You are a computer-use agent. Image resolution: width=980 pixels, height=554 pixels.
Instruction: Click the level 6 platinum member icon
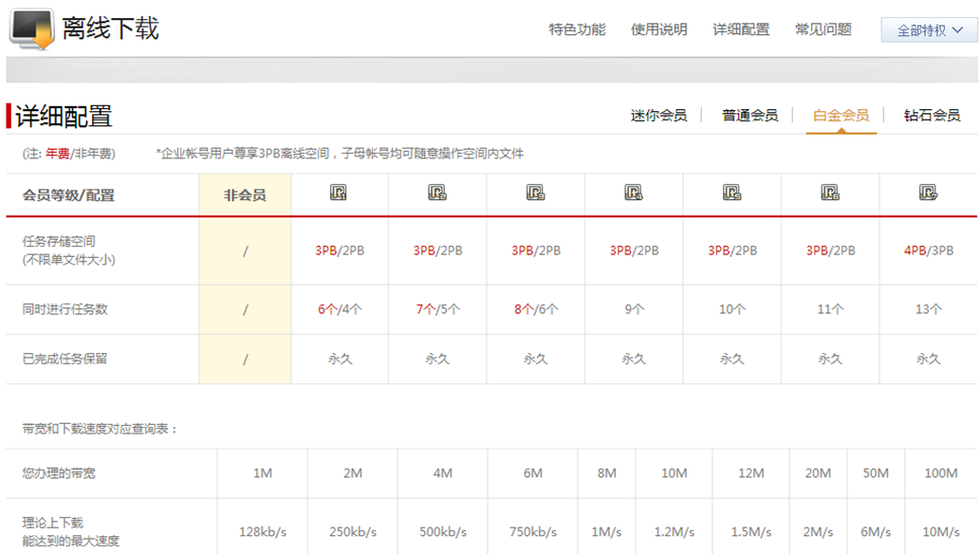[x=830, y=194]
